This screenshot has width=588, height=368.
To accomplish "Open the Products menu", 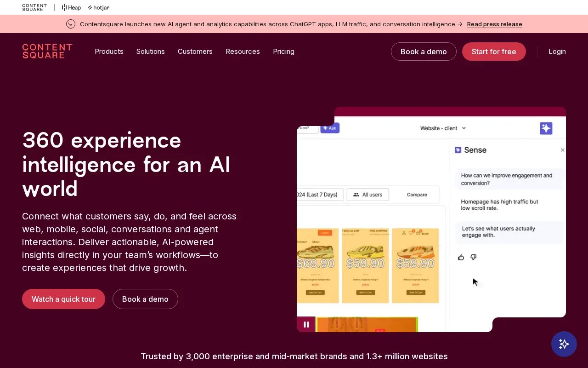I will click(x=109, y=52).
